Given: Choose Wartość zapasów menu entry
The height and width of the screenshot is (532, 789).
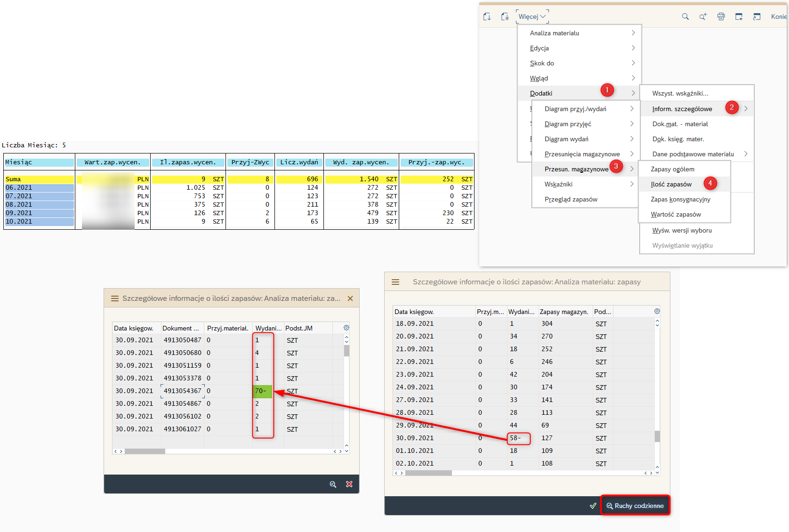Looking at the screenshot, I should (x=676, y=214).
